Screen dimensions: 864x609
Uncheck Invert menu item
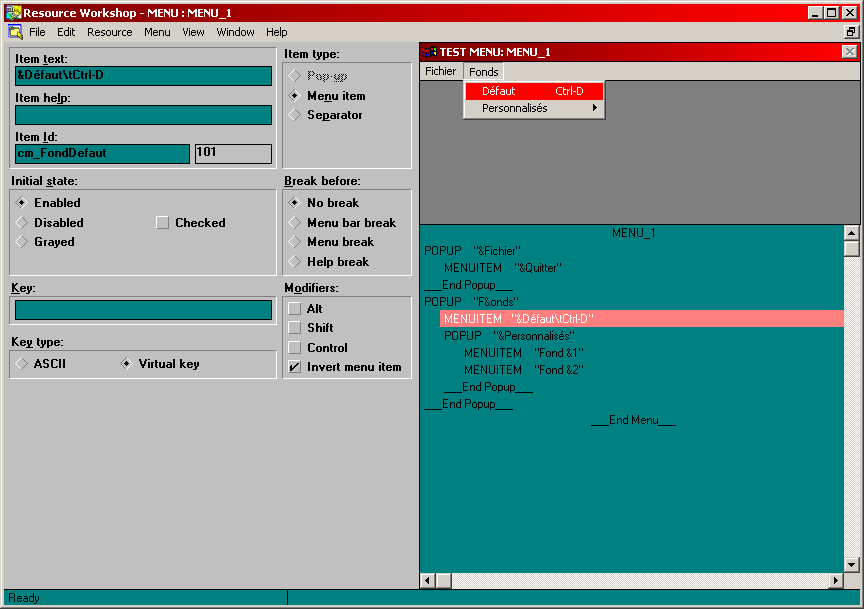coord(294,367)
